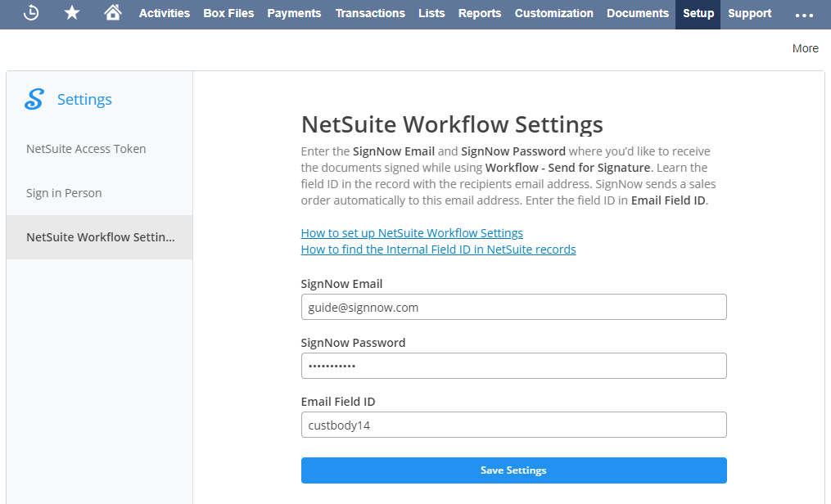Open the overflow three-dots menu
This screenshot has height=504, width=831.
click(x=804, y=15)
